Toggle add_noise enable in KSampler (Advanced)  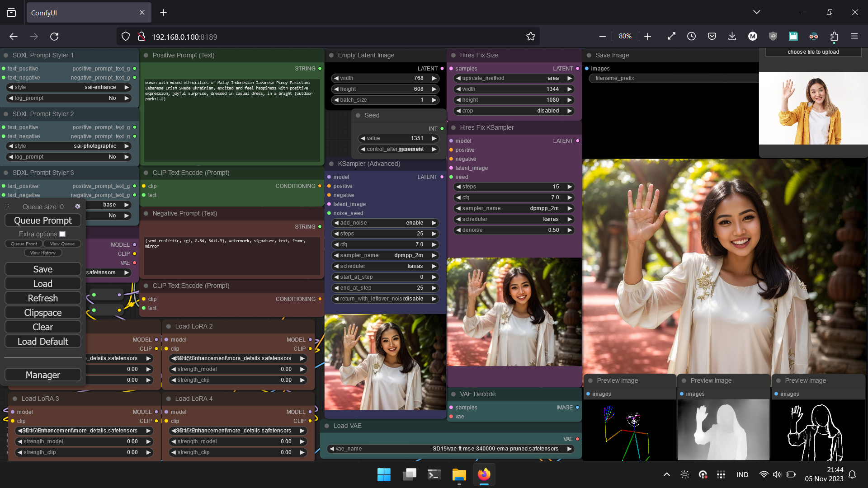point(385,223)
